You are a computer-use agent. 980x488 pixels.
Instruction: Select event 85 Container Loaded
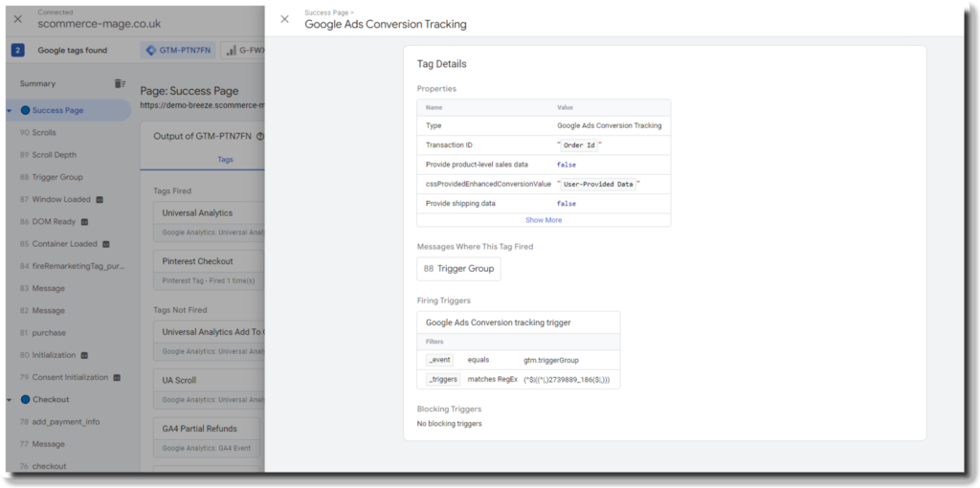pyautogui.click(x=58, y=244)
